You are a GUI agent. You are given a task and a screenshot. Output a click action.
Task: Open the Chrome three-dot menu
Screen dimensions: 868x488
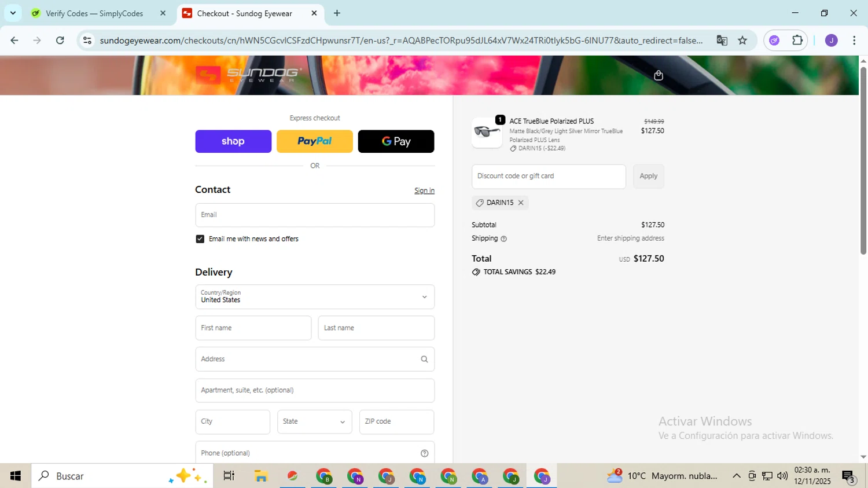854,41
